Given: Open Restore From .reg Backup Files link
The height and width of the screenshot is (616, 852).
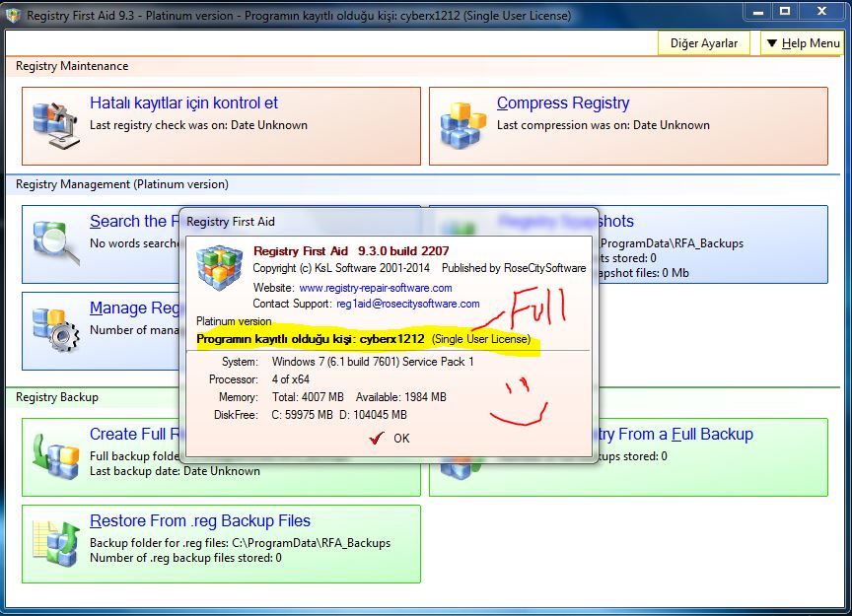Looking at the screenshot, I should click(x=200, y=520).
